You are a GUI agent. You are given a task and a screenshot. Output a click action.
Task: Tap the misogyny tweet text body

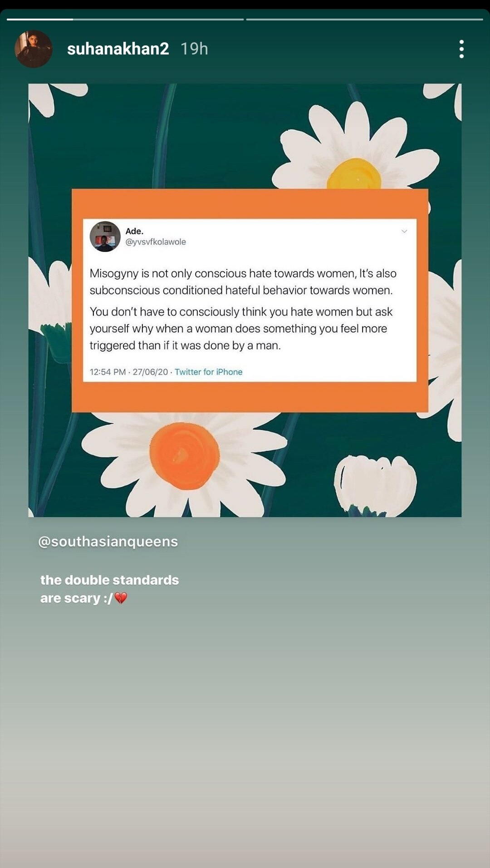pyautogui.click(x=243, y=309)
